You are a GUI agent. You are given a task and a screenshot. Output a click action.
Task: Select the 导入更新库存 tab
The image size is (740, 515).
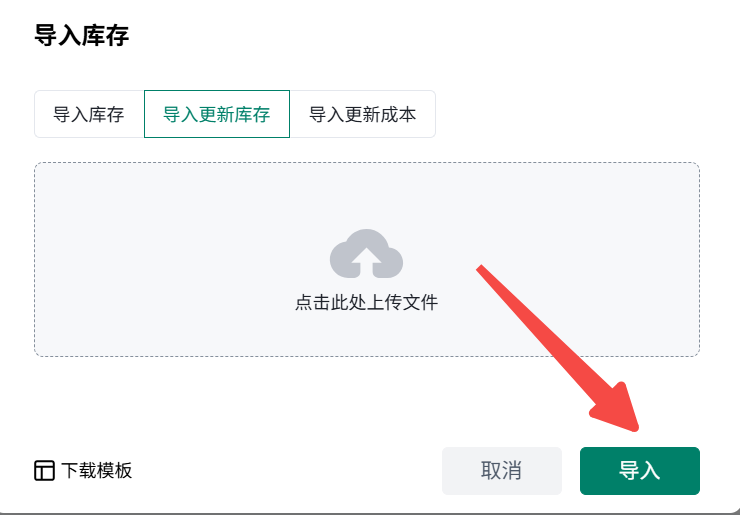click(217, 114)
